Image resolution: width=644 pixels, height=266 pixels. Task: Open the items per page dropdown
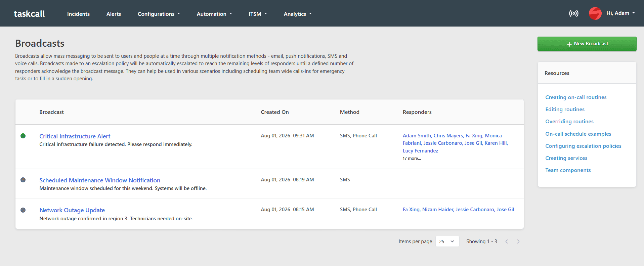[x=447, y=241]
